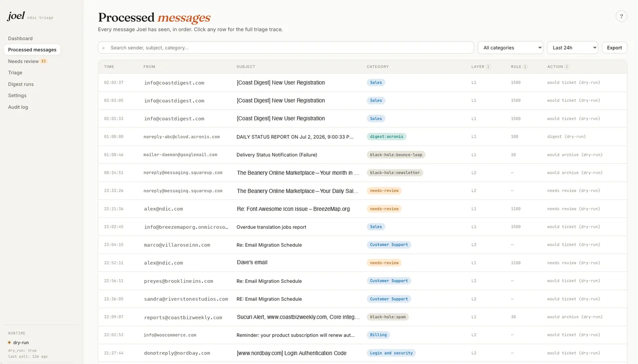Image resolution: width=638 pixels, height=364 pixels.
Task: Click Customer Support tag in marco@villaroseinn row
Action: click(388, 245)
